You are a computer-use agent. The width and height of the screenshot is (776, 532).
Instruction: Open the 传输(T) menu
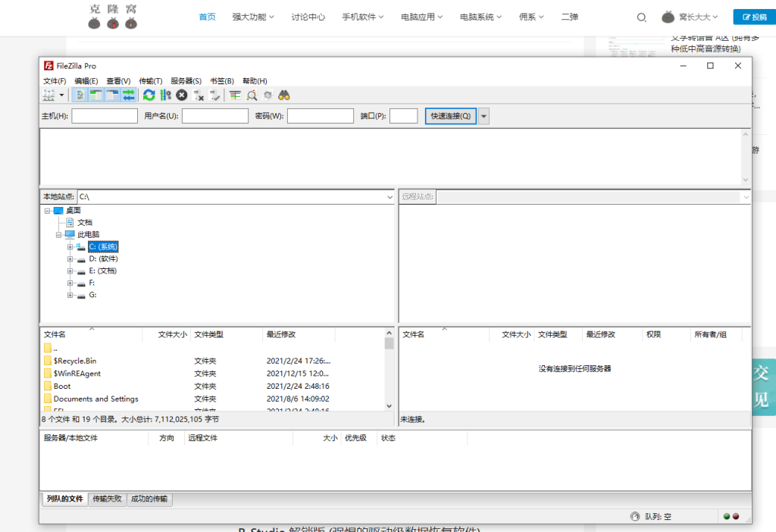(x=151, y=80)
